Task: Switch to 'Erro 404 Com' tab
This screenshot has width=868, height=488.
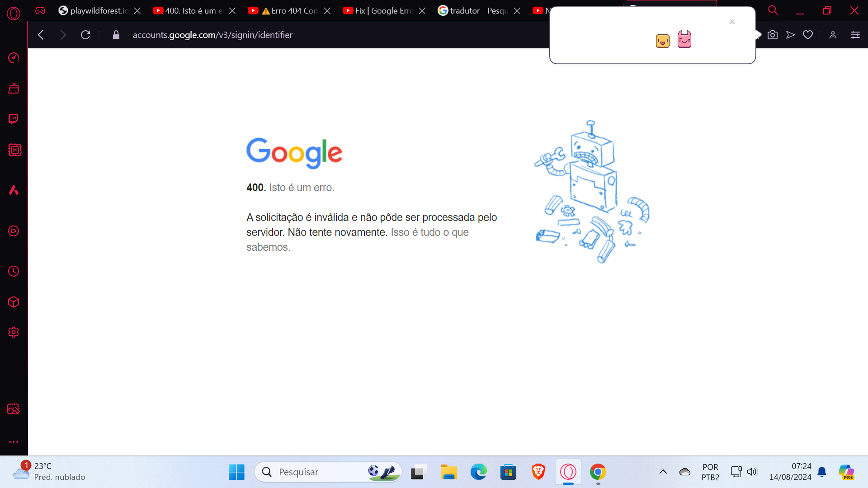Action: pyautogui.click(x=283, y=10)
